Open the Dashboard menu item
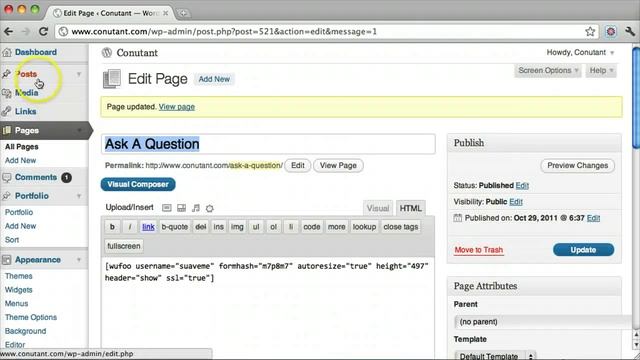The width and height of the screenshot is (640, 360). (36, 52)
